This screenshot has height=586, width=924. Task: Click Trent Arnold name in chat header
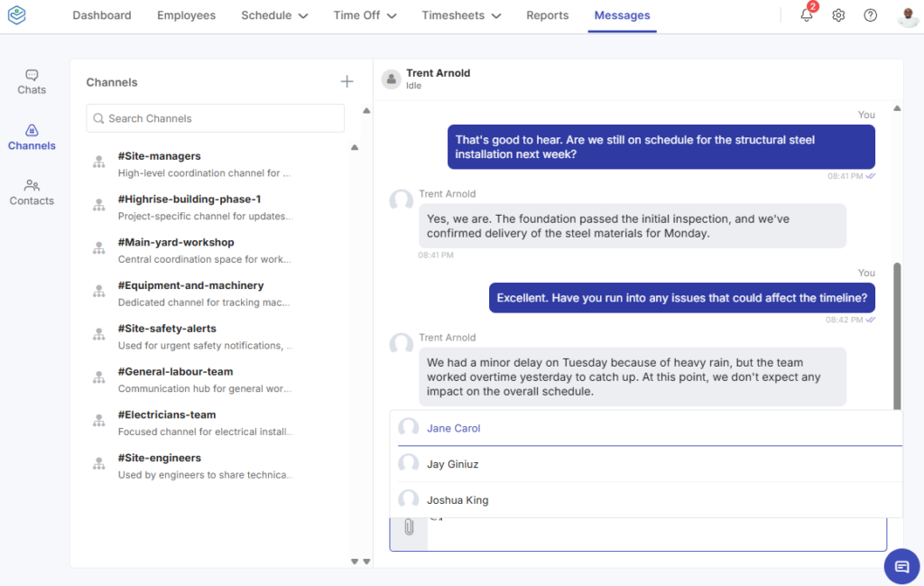click(x=438, y=73)
